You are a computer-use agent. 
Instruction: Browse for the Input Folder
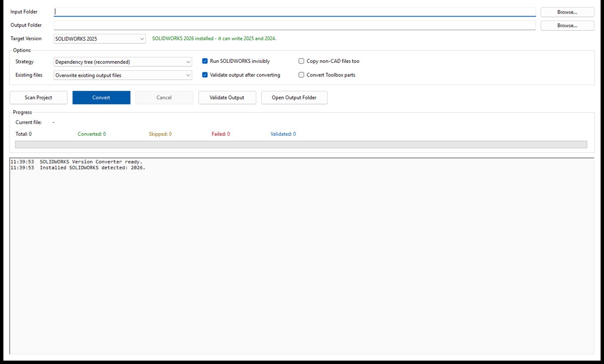click(x=567, y=12)
